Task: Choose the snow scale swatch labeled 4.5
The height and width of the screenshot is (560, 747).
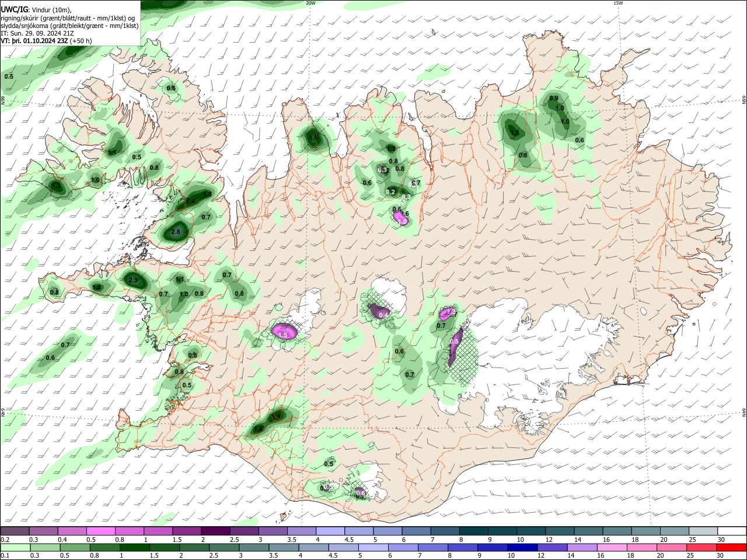Action: coord(358,531)
